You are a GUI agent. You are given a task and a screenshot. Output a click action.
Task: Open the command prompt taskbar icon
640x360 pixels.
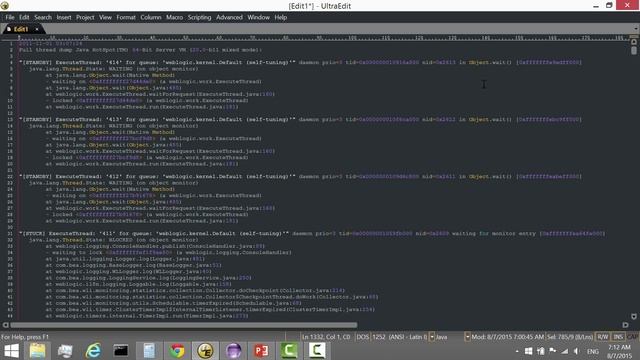coord(121,351)
